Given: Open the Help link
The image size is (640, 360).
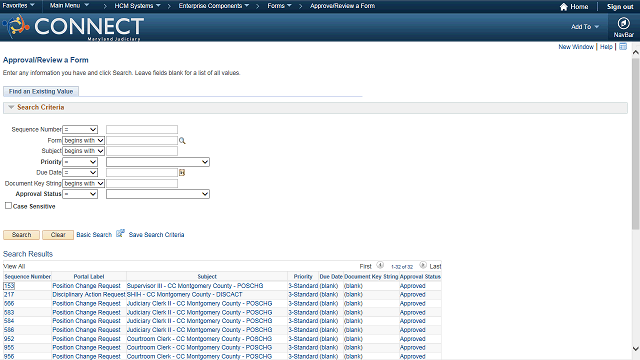Looking at the screenshot, I should tap(606, 47).
